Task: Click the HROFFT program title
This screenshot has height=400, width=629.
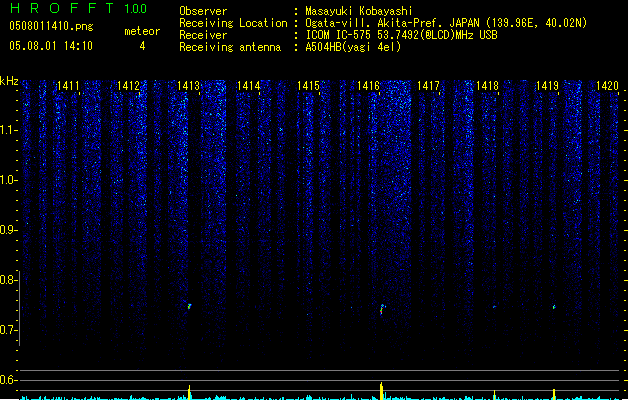Action: (x=62, y=8)
